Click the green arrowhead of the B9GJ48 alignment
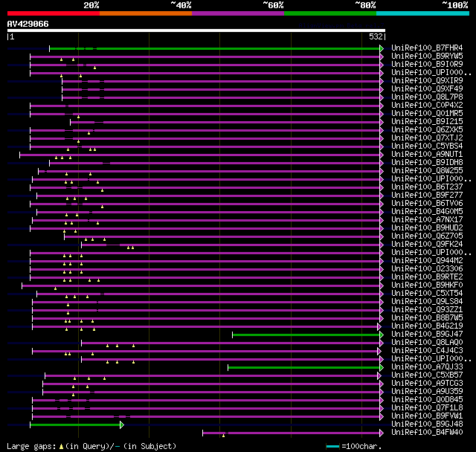Image resolution: width=476 pixels, height=452 pixels. 122,424
